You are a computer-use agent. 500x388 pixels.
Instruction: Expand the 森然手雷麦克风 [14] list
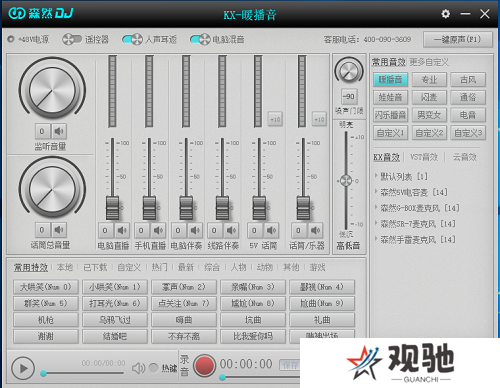(x=376, y=239)
